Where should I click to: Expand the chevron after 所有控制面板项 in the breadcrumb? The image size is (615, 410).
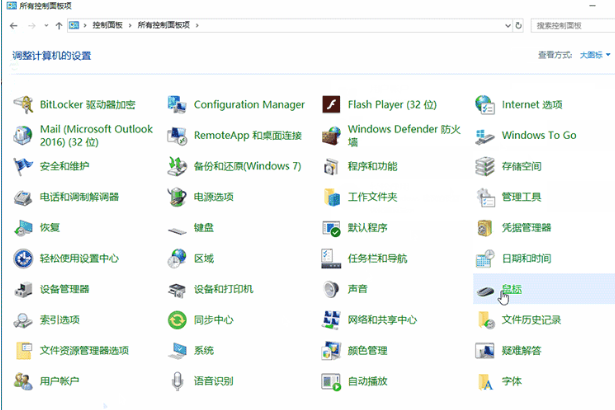pyautogui.click(x=197, y=26)
